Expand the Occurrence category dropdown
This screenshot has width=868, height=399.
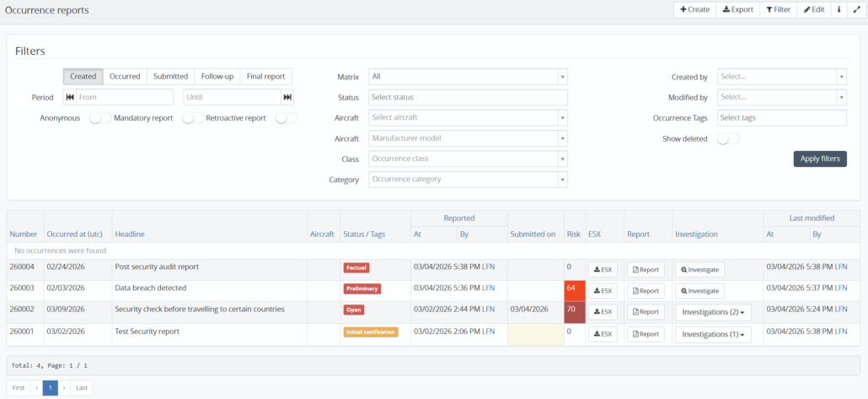(x=467, y=179)
